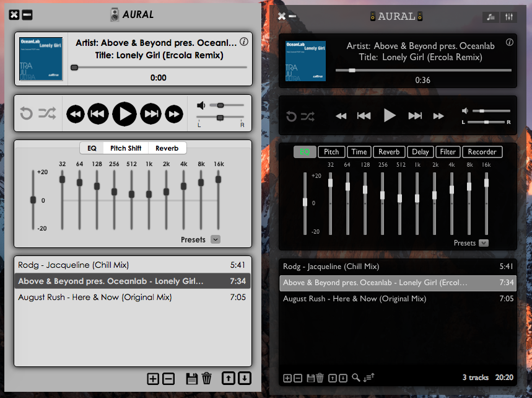Viewport: 532px width, 398px height.
Task: Move track up in light window playlist
Action: pos(229,378)
